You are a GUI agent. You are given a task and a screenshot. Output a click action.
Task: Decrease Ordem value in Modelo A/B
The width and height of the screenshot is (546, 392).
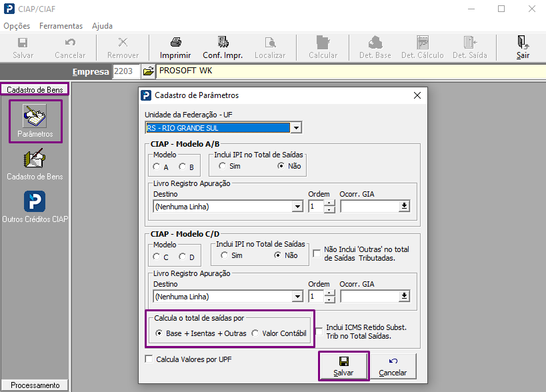pos(329,209)
